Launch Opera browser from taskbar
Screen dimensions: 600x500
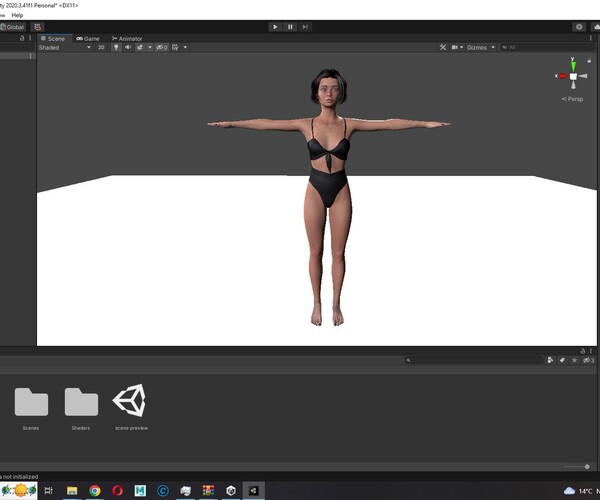point(117,490)
